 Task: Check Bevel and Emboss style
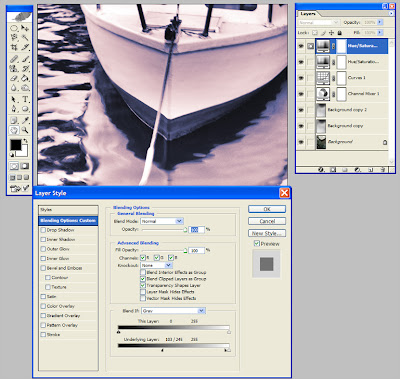(x=43, y=268)
